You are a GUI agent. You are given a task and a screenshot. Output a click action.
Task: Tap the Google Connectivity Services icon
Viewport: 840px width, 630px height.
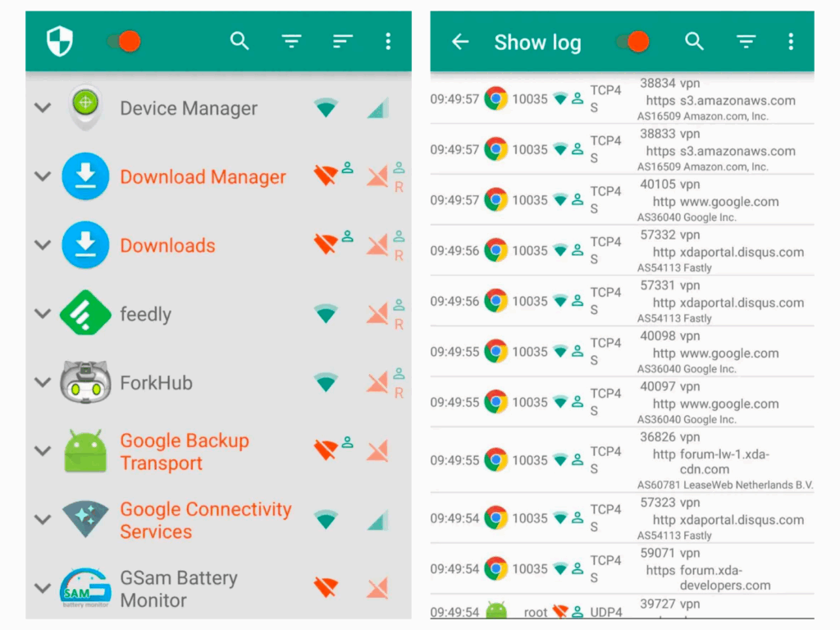click(85, 519)
